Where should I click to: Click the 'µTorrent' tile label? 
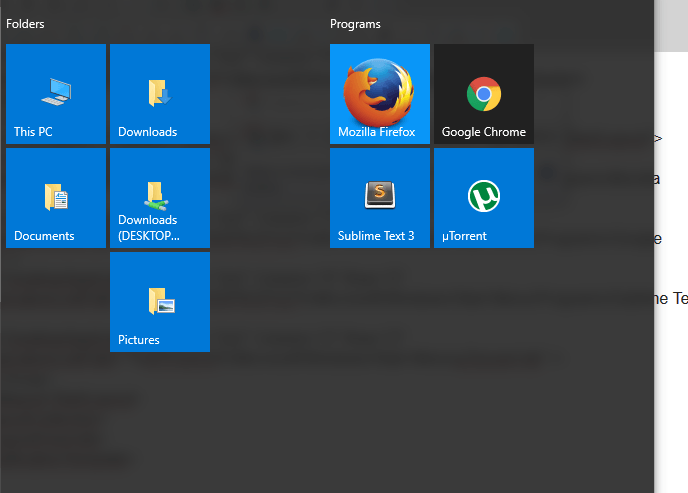(464, 236)
